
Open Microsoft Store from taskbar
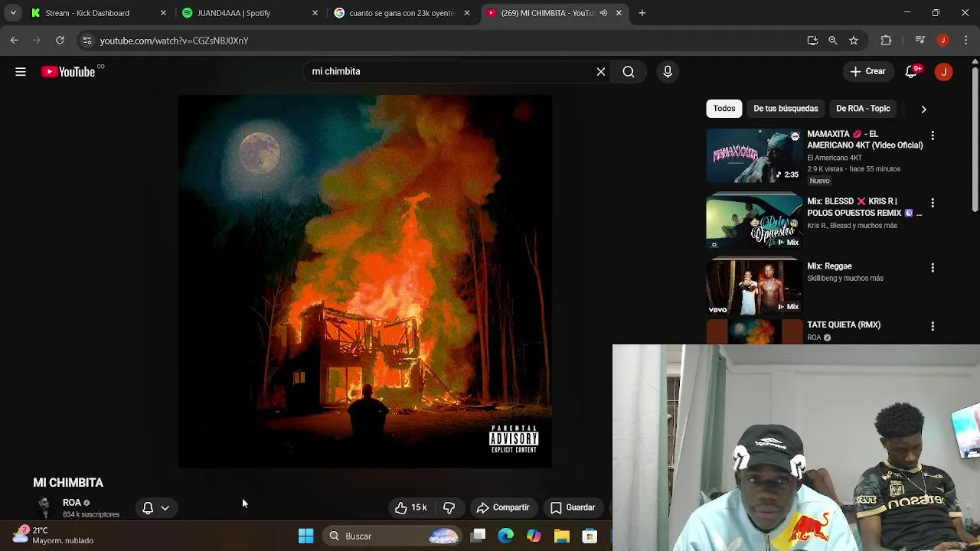point(590,536)
